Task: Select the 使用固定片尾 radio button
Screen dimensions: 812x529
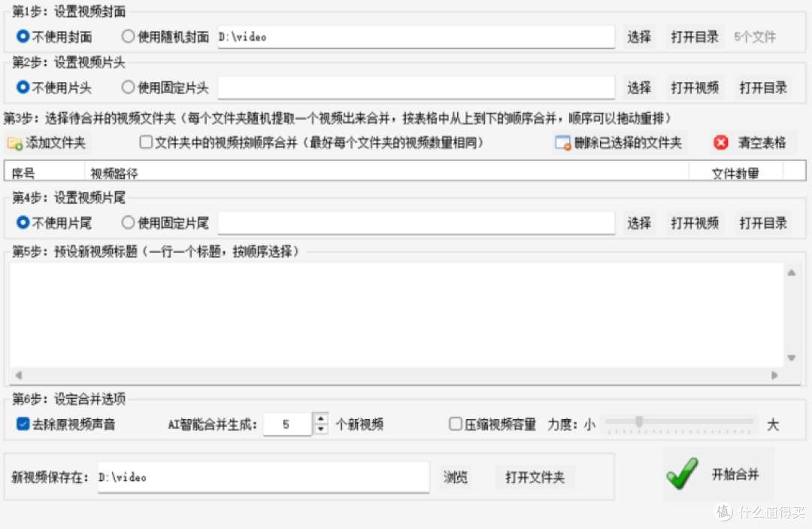Action: (x=128, y=223)
